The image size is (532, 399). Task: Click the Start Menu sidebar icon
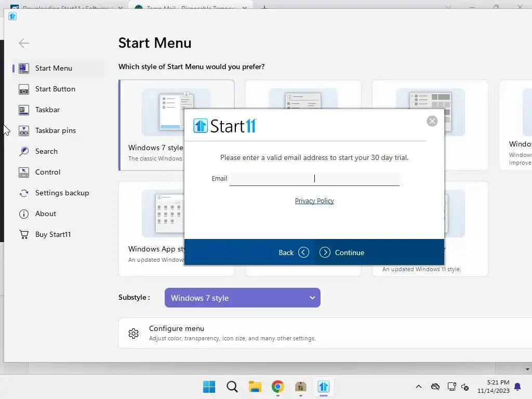(24, 68)
